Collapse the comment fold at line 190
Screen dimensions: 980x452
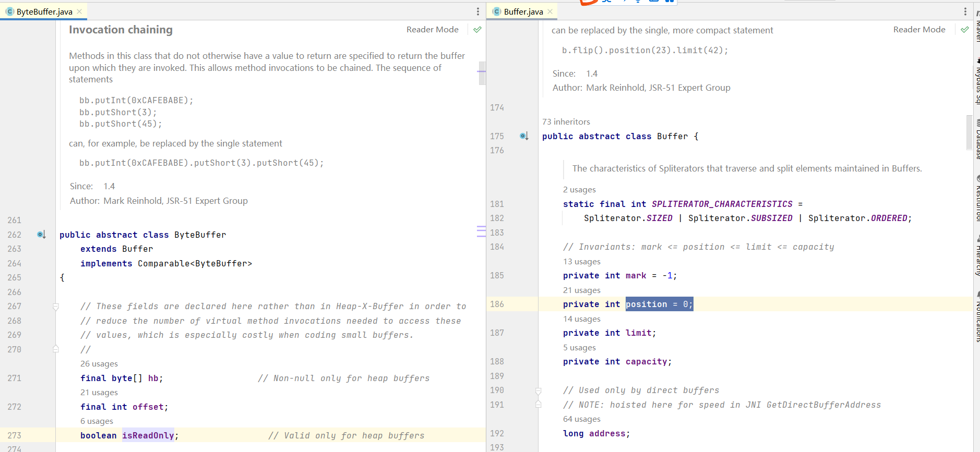click(539, 390)
